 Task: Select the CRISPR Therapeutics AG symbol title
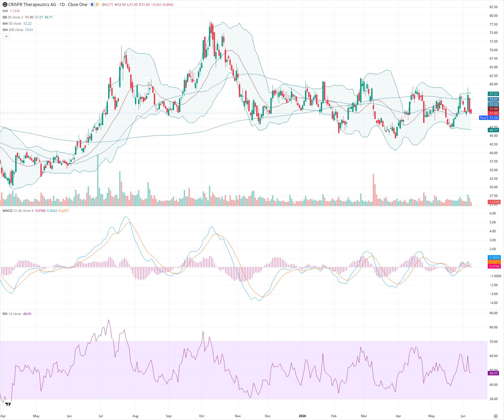coord(32,4)
